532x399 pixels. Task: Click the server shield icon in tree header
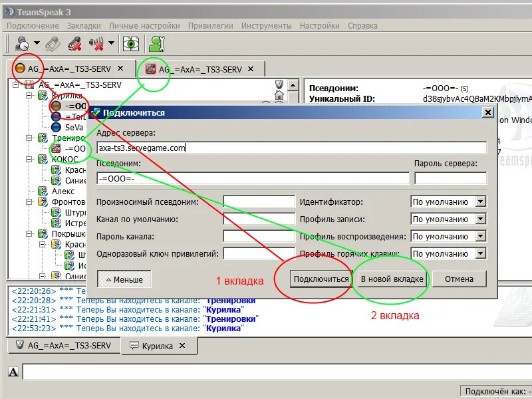point(279,84)
